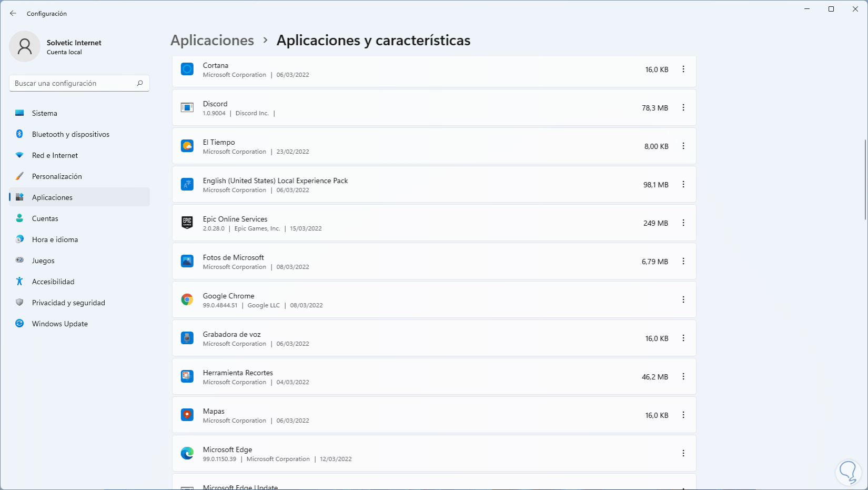Show more options for Herramienta Recortes
868x490 pixels.
(x=683, y=377)
